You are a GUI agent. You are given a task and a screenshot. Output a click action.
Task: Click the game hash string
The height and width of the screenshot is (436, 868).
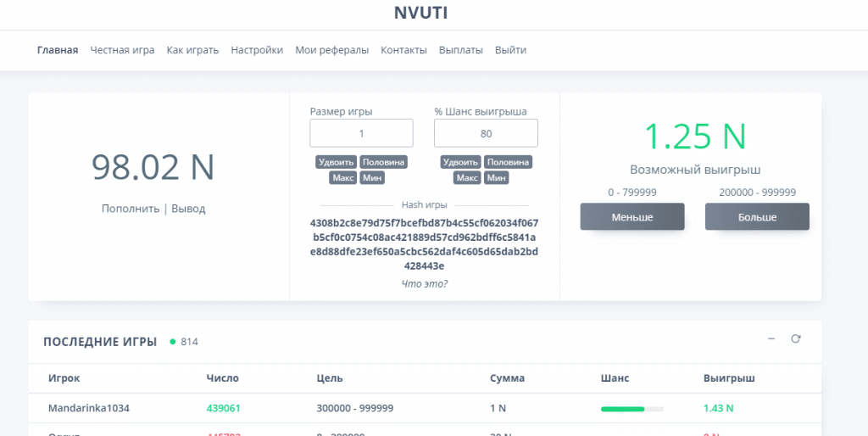[x=424, y=244]
